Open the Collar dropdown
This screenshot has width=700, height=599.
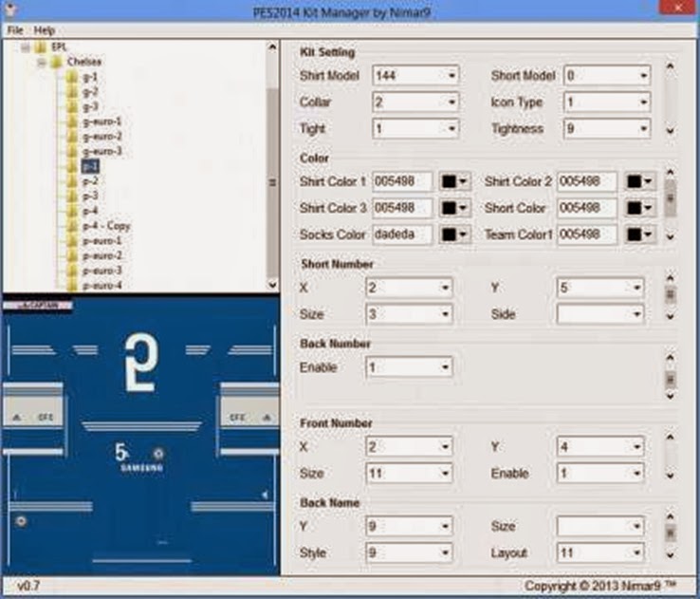coord(415,103)
